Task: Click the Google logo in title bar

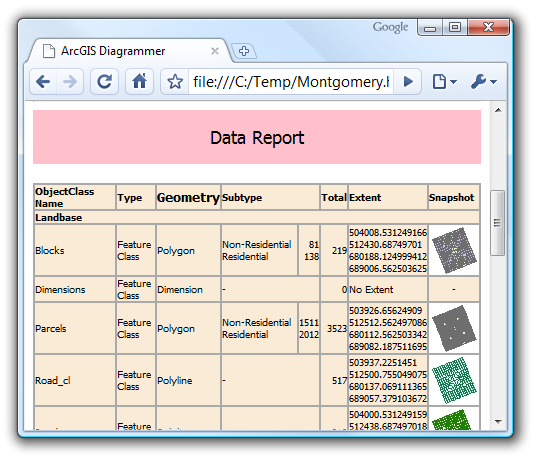Action: [390, 27]
